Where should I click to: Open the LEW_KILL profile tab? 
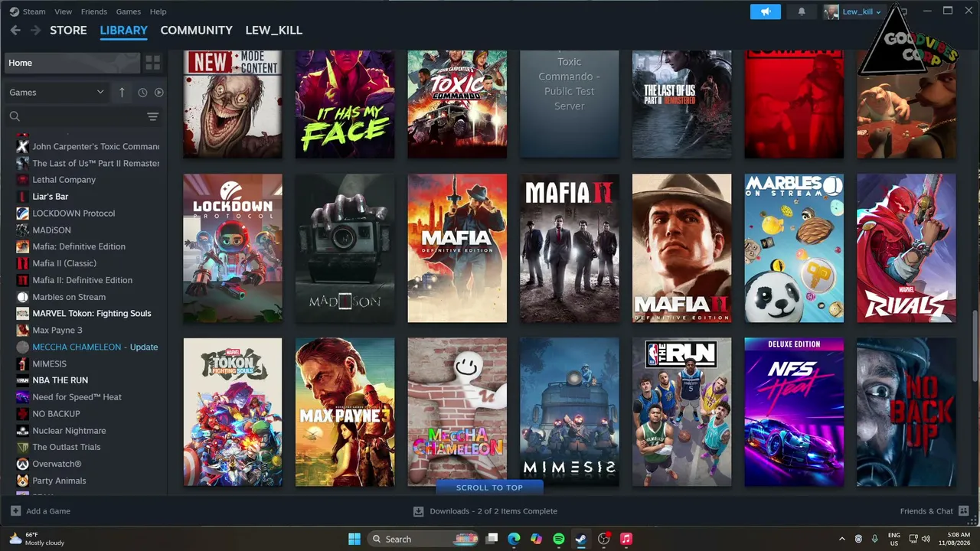point(273,31)
